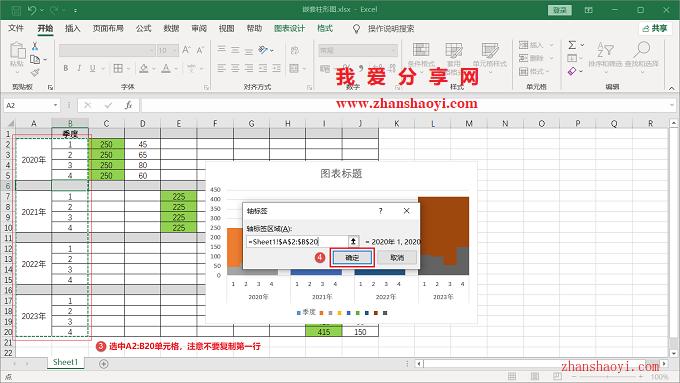Click the Sort and Filter icon

(x=605, y=49)
